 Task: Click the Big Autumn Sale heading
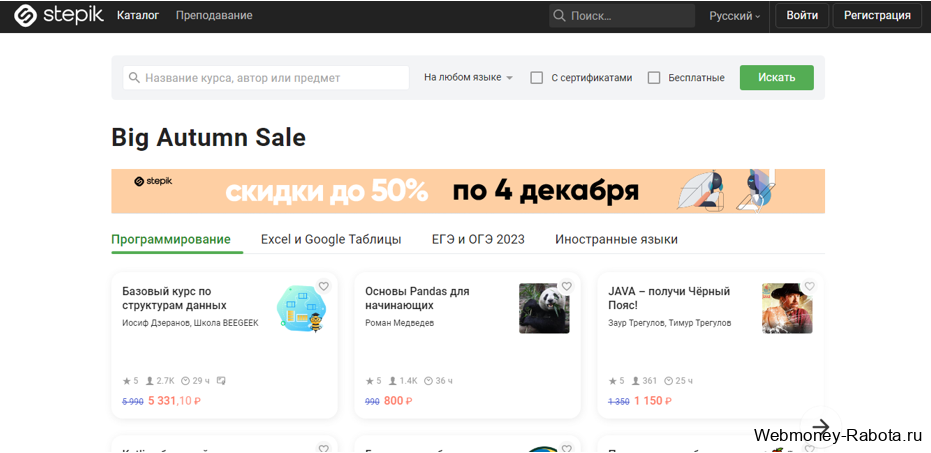click(x=208, y=138)
